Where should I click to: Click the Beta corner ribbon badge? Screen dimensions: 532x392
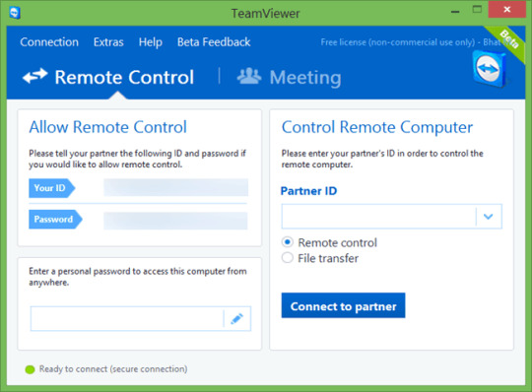[x=507, y=41]
